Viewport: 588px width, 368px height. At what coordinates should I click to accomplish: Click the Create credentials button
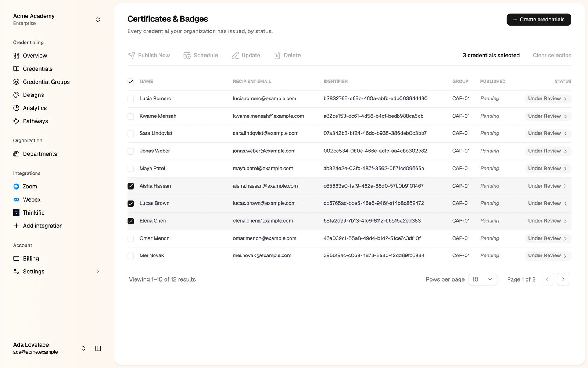[539, 20]
